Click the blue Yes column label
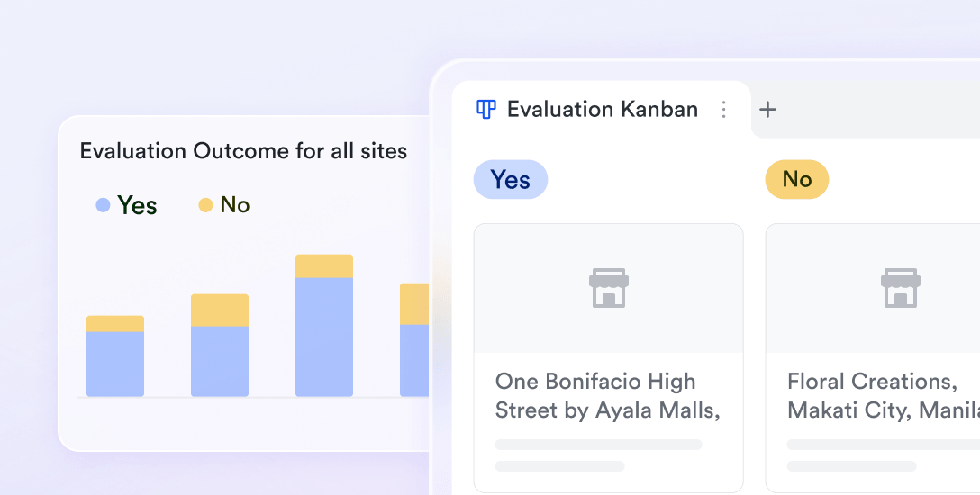Screen dimensions: 980x495 point(511,180)
